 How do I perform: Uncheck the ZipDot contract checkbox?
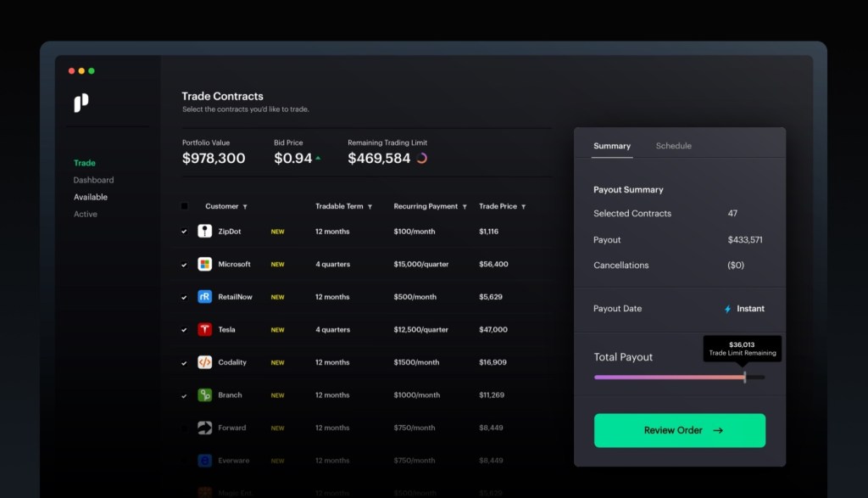pos(184,232)
